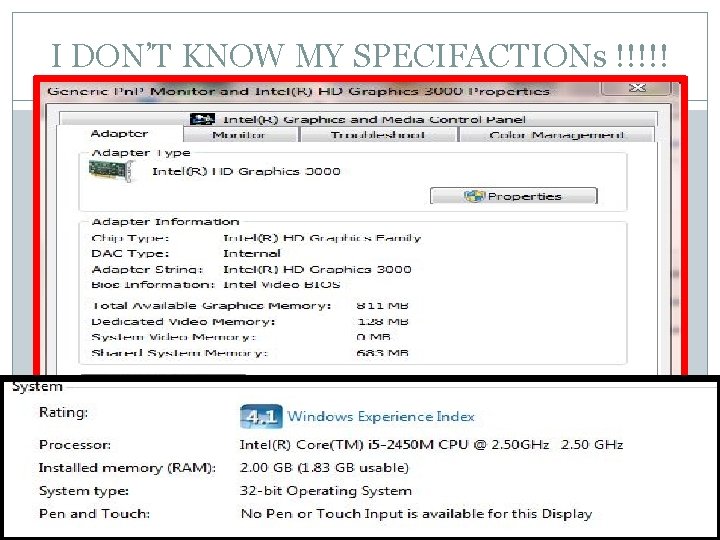Select the Color Management tab
The width and height of the screenshot is (720, 540).
point(557,135)
